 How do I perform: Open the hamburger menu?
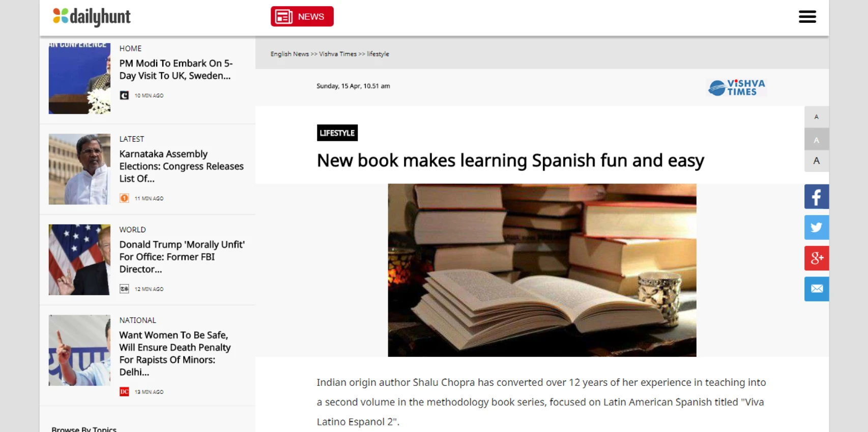pyautogui.click(x=807, y=17)
